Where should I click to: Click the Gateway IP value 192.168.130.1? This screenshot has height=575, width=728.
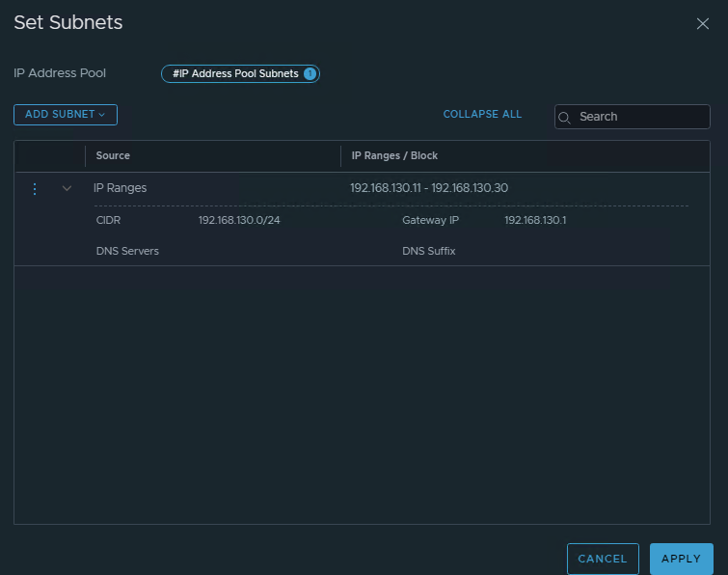coord(535,220)
